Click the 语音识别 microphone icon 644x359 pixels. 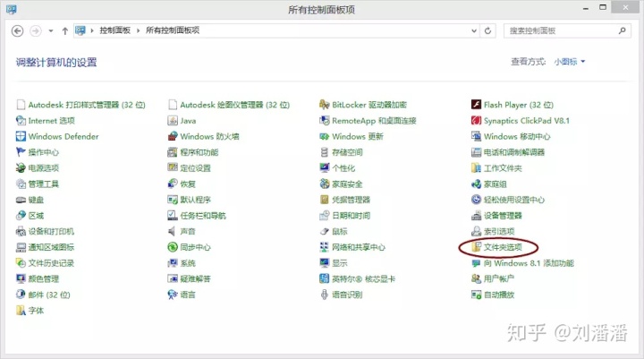325,295
